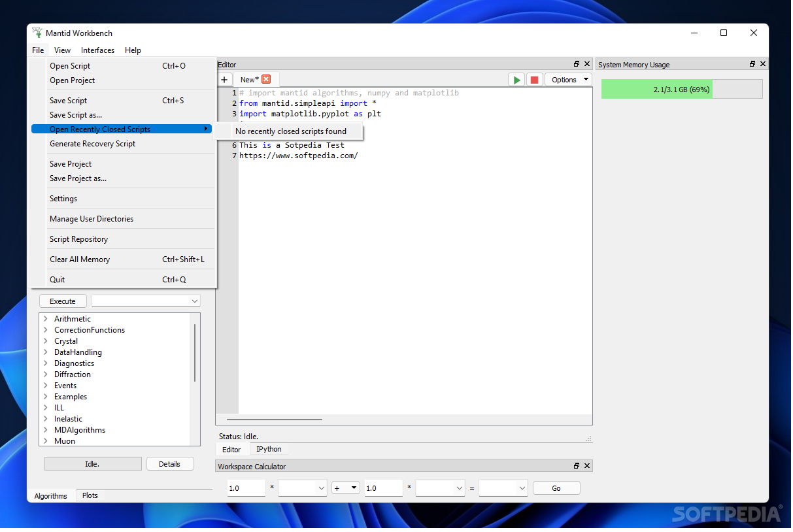Switch to the Plots tab

(x=90, y=495)
